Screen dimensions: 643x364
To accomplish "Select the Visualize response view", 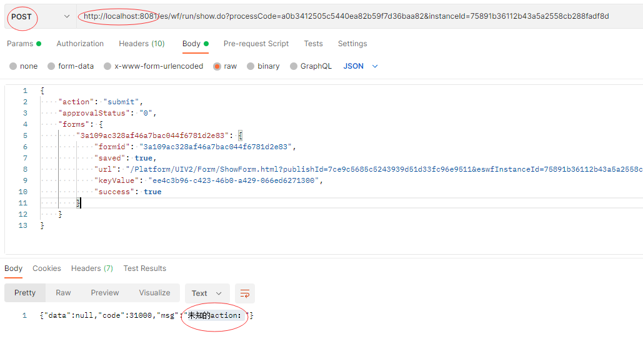I will (x=154, y=293).
